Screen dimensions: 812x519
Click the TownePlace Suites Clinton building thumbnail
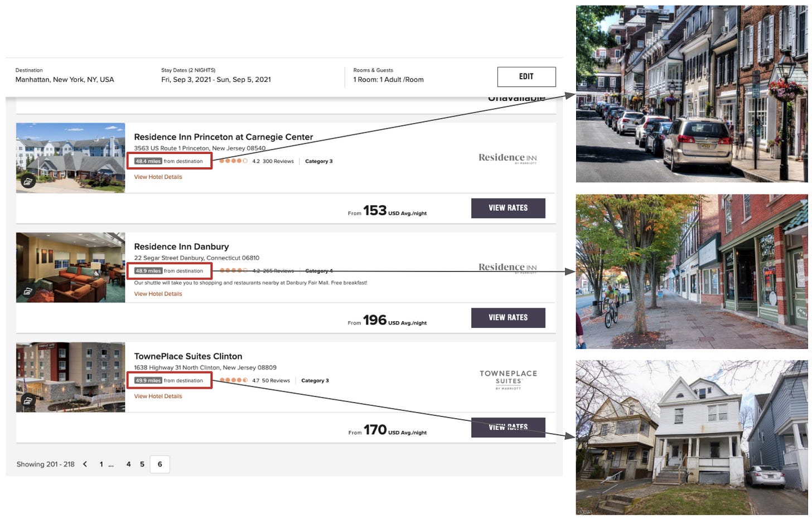tap(70, 377)
